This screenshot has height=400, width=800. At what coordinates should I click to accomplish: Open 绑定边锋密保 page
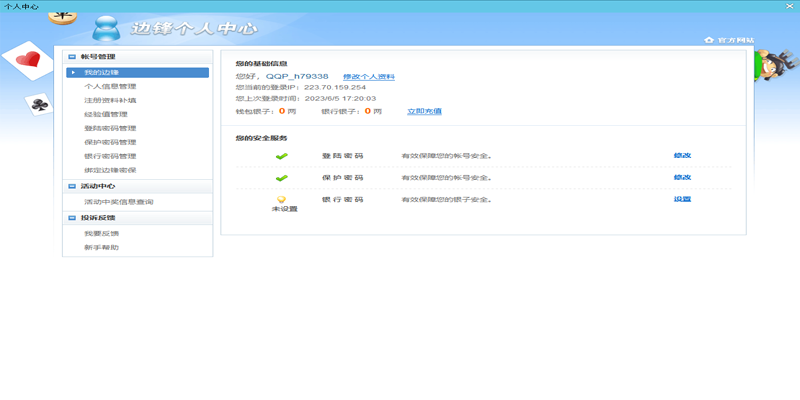[110, 170]
